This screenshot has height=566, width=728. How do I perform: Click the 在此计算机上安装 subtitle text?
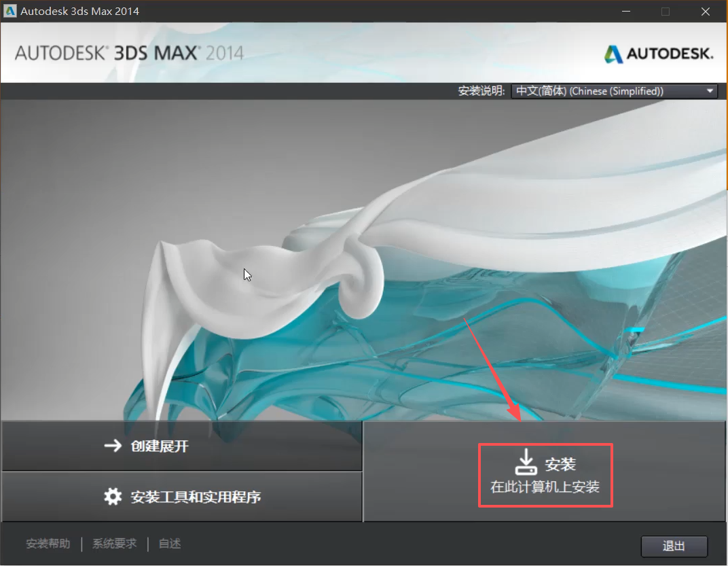[545, 487]
